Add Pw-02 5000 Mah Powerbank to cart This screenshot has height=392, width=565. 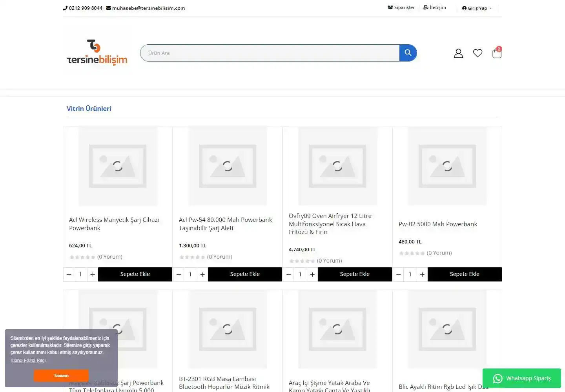click(x=465, y=274)
